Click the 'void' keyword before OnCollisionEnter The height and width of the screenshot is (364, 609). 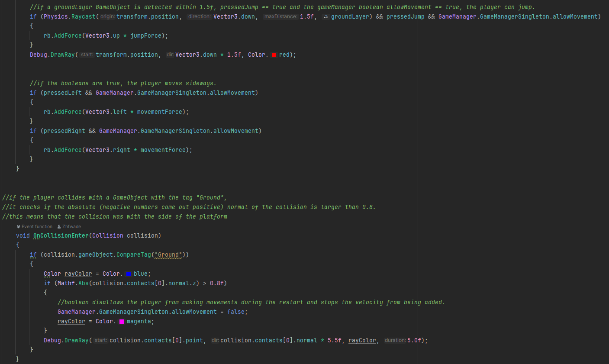point(23,235)
